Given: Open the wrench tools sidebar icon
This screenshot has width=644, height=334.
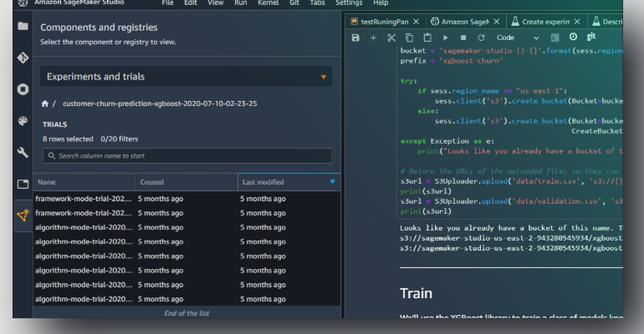Looking at the screenshot, I should click(23, 153).
